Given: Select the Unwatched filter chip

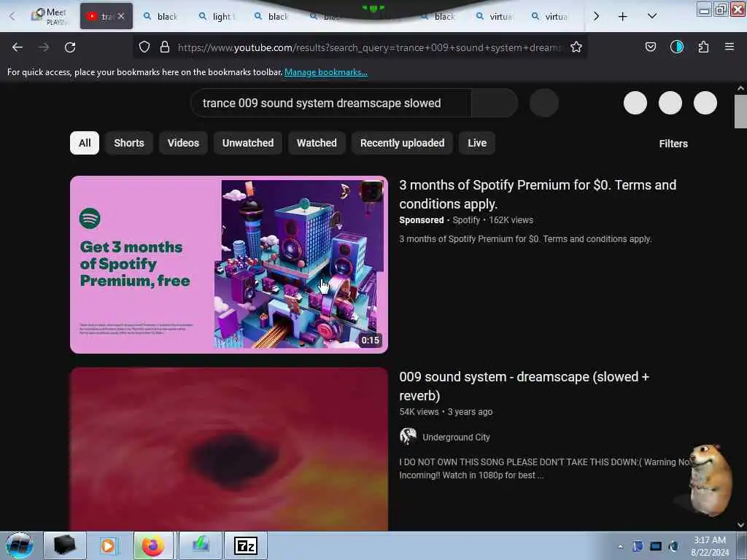Looking at the screenshot, I should pos(248,143).
